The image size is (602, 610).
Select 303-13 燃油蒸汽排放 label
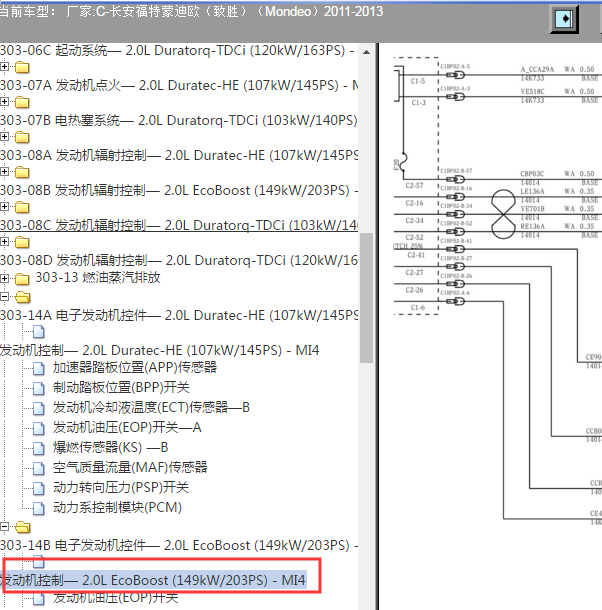click(x=98, y=277)
